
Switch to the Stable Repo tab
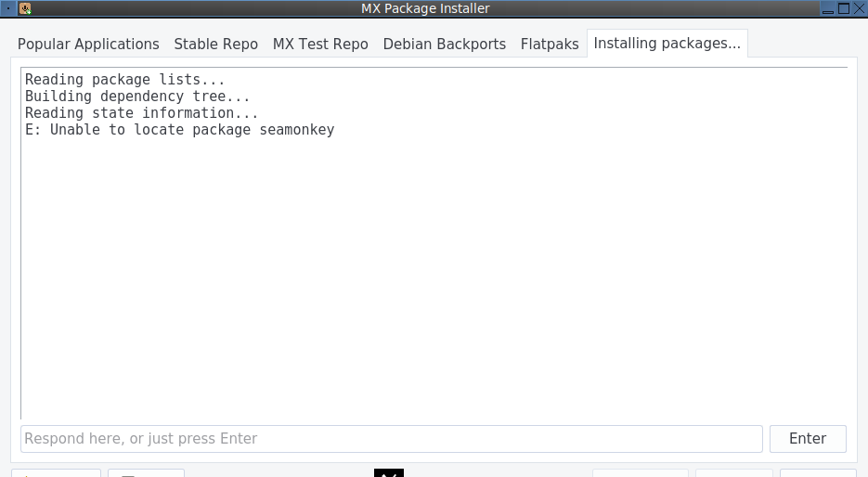(216, 45)
